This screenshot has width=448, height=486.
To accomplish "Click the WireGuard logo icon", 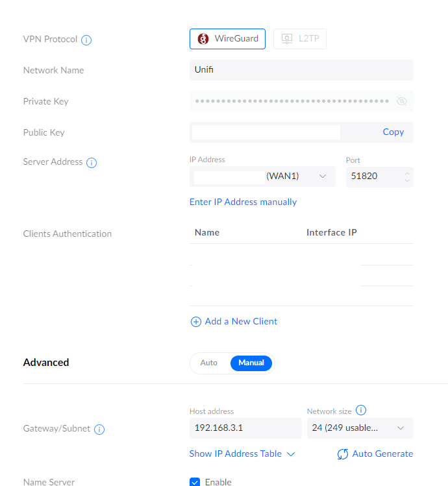I will tap(203, 39).
